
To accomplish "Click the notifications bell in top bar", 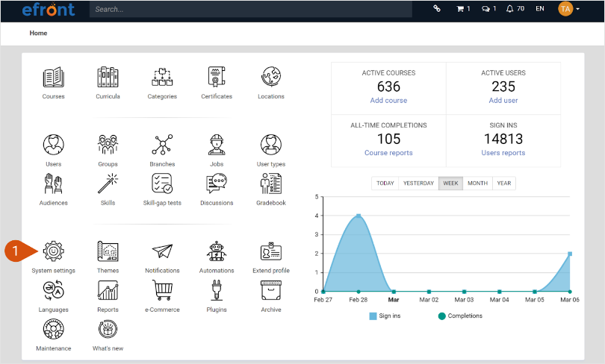I will coord(510,9).
